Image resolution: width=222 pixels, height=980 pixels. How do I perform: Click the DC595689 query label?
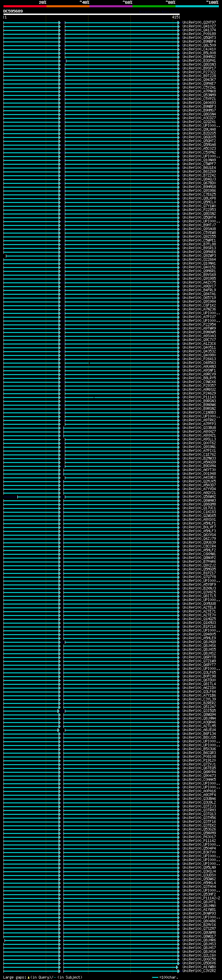click(x=13, y=11)
